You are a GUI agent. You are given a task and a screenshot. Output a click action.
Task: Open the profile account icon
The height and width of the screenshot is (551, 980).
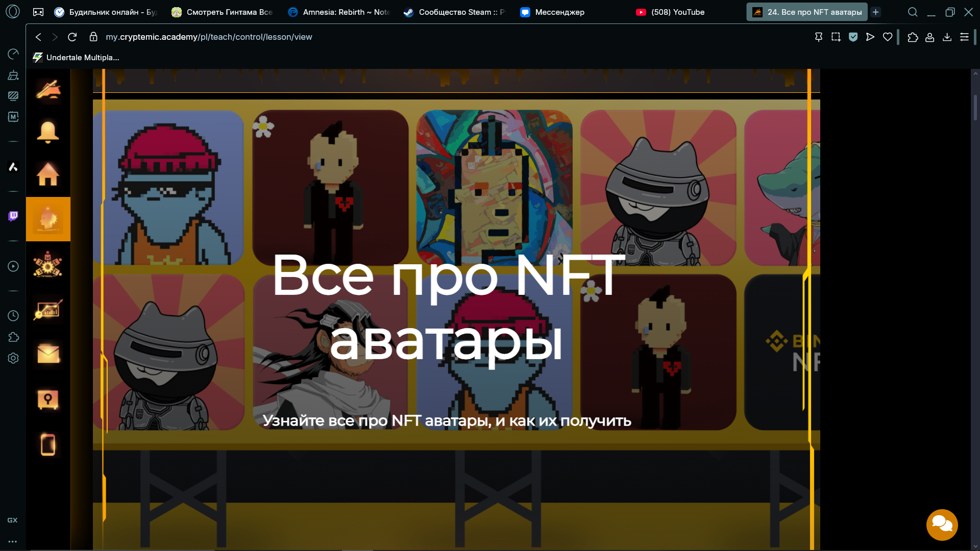point(930,37)
